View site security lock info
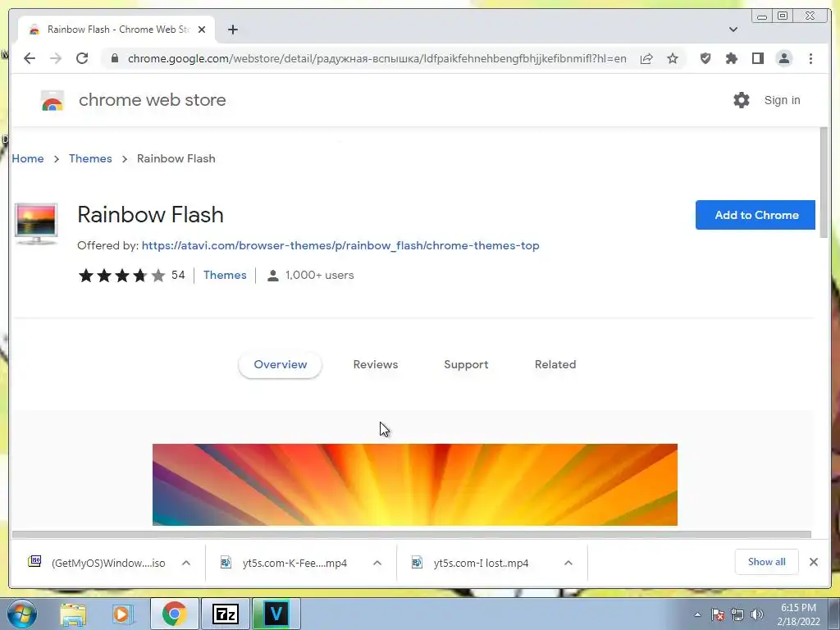 (x=115, y=58)
